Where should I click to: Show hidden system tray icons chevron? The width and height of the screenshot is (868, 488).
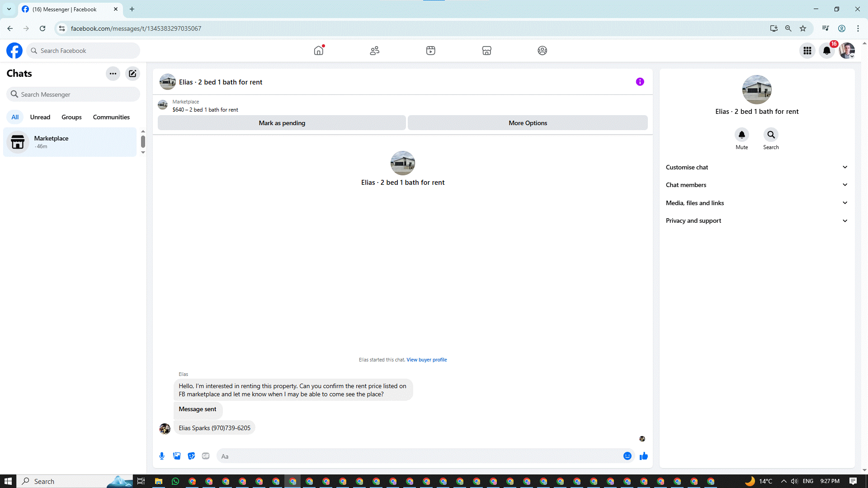point(783,481)
